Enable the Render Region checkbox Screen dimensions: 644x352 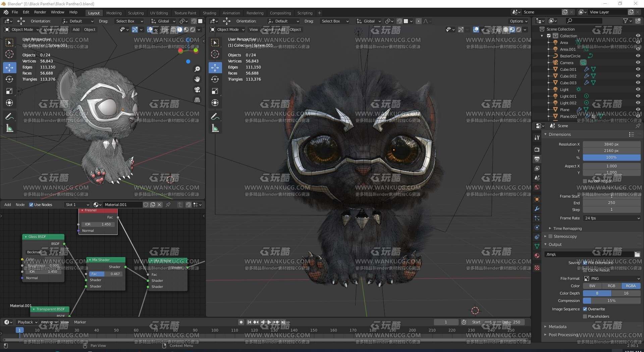[585, 181]
